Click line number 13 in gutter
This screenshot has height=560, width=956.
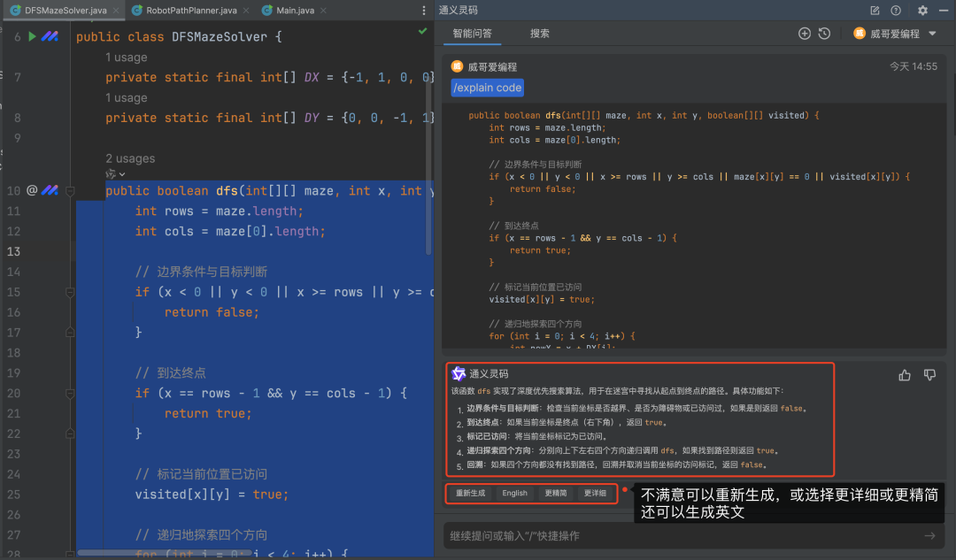click(x=13, y=251)
